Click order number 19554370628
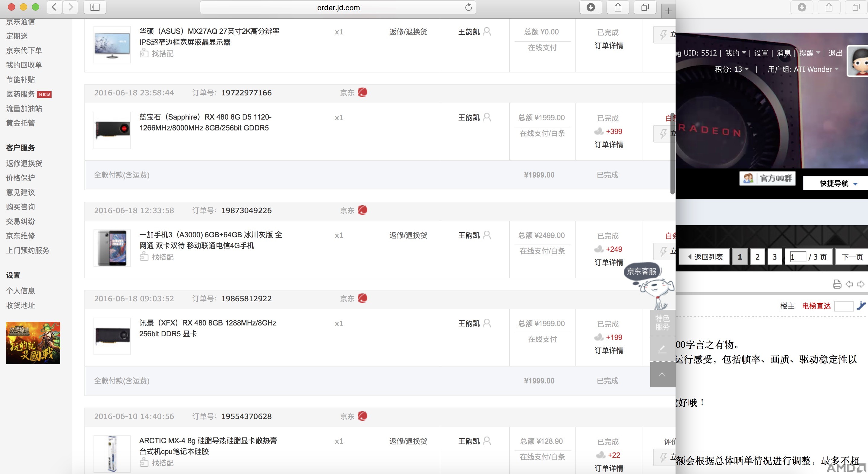 point(246,416)
